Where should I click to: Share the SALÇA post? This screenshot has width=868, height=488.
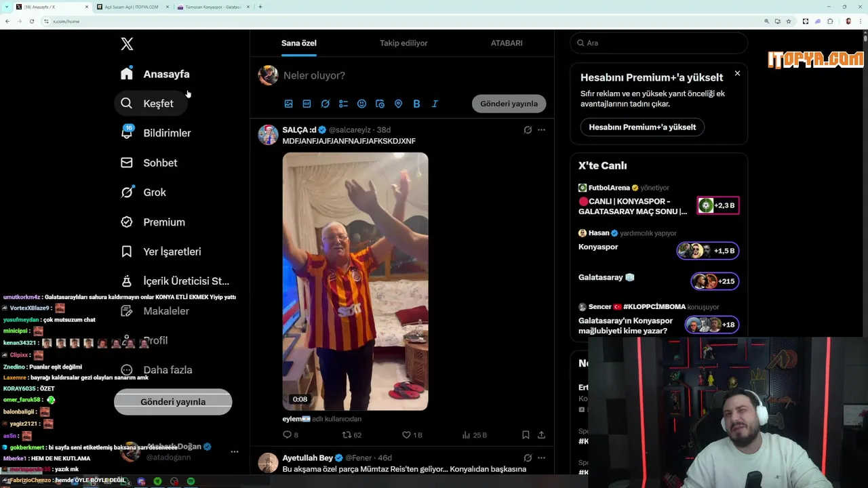coord(541,435)
